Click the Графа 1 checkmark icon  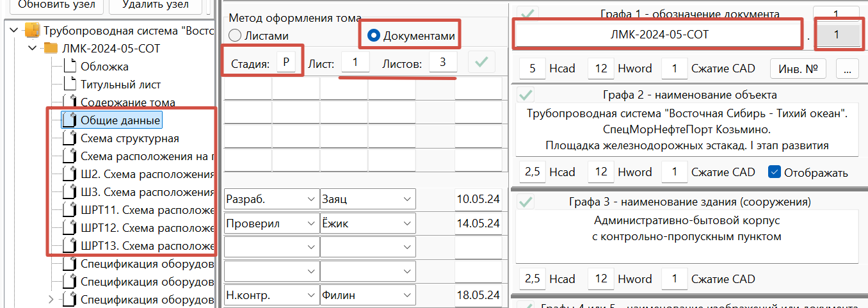(527, 13)
